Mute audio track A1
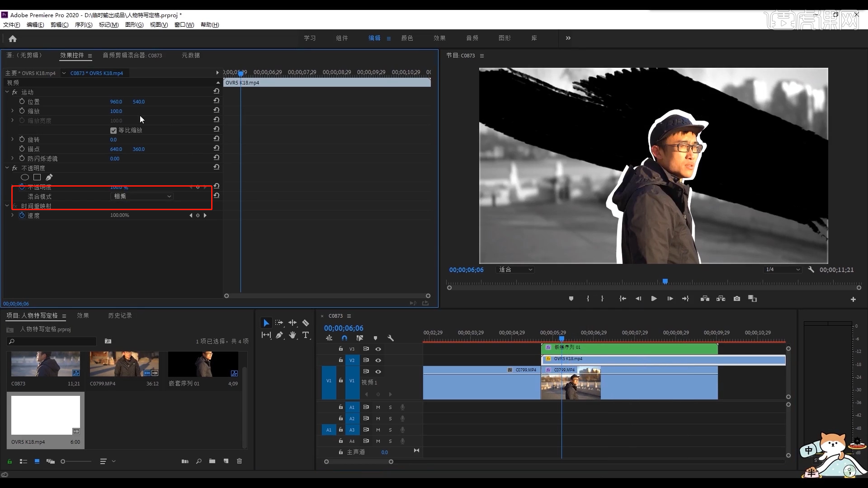Image resolution: width=868 pixels, height=488 pixels. [x=378, y=407]
